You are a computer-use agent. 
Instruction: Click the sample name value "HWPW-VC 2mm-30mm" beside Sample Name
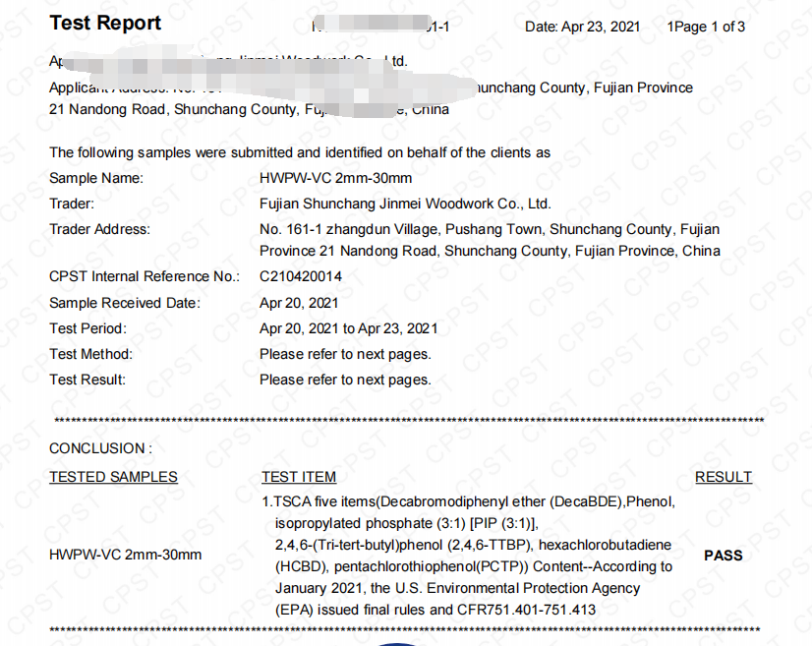335,178
